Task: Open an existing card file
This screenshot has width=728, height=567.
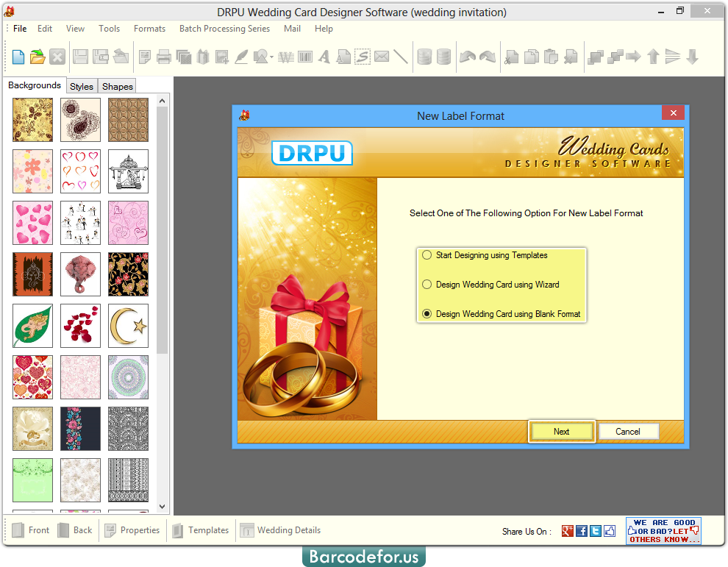Action: tap(37, 57)
